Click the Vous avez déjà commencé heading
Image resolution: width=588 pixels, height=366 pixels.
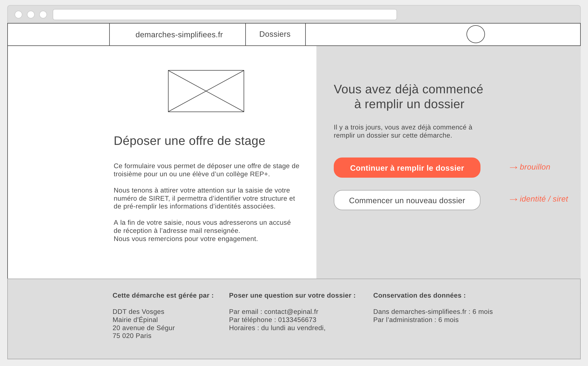(409, 97)
